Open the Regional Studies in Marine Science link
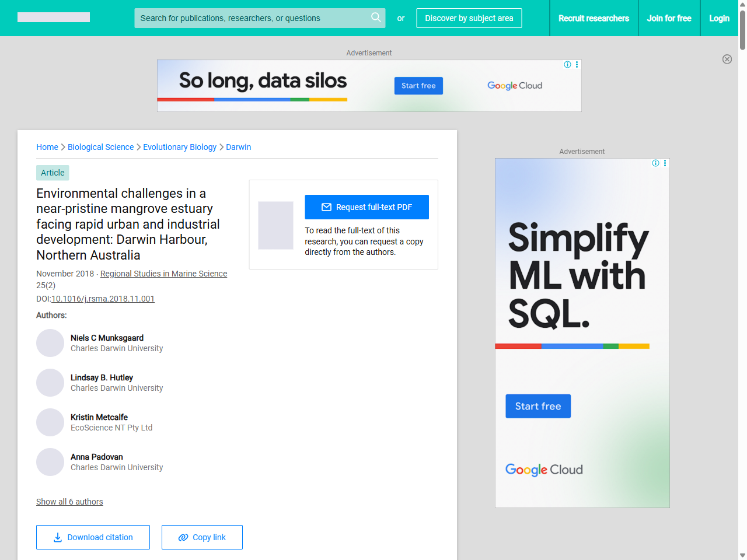This screenshot has height=560, width=747. (163, 274)
